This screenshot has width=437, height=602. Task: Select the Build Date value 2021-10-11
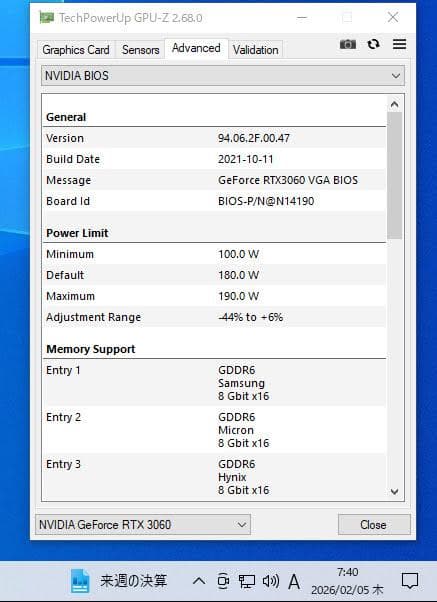[x=246, y=159]
